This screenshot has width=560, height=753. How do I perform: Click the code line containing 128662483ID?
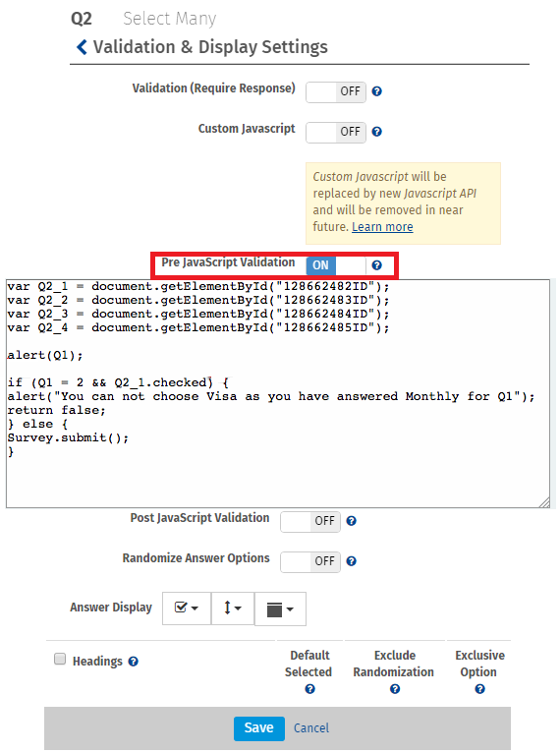click(x=198, y=301)
